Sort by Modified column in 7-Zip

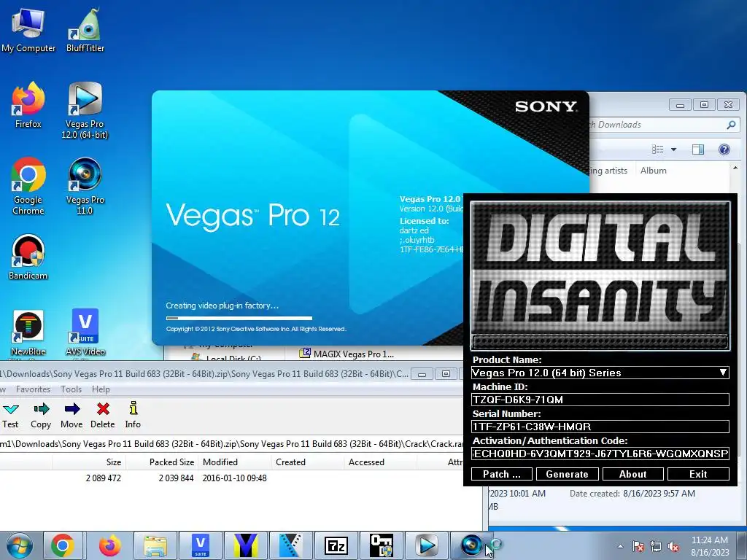[x=234, y=462]
